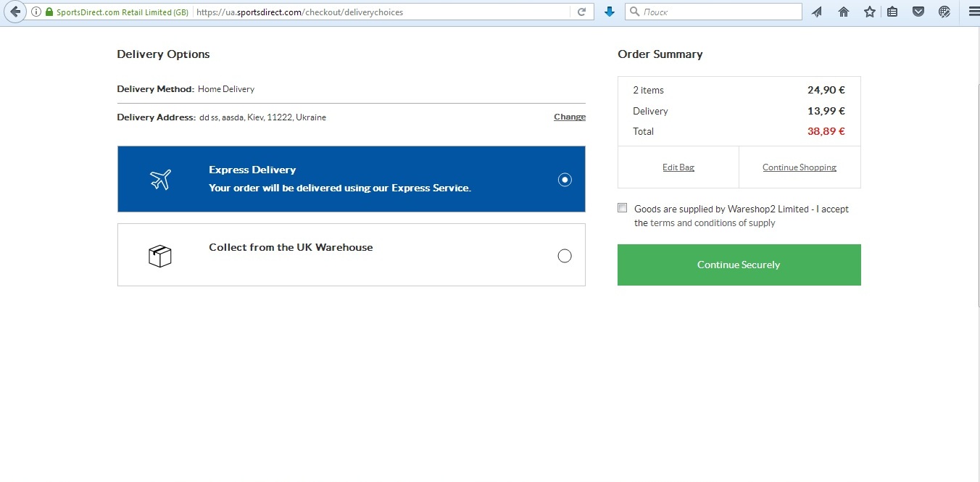Click the Continue Shopping link
The image size is (980, 482).
coord(799,167)
